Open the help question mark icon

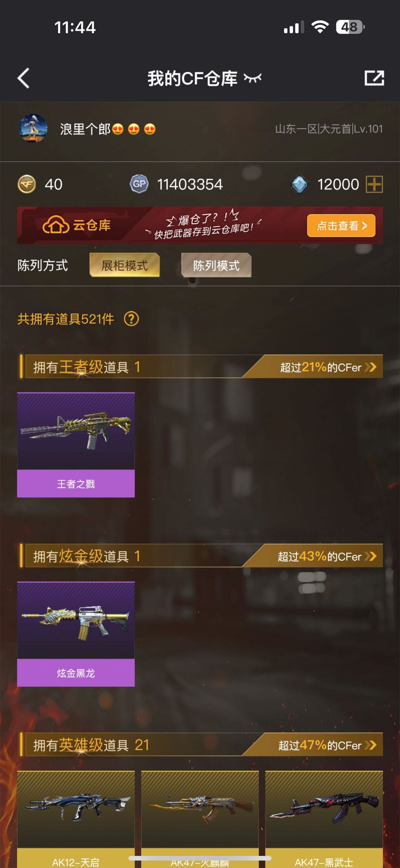(x=131, y=319)
